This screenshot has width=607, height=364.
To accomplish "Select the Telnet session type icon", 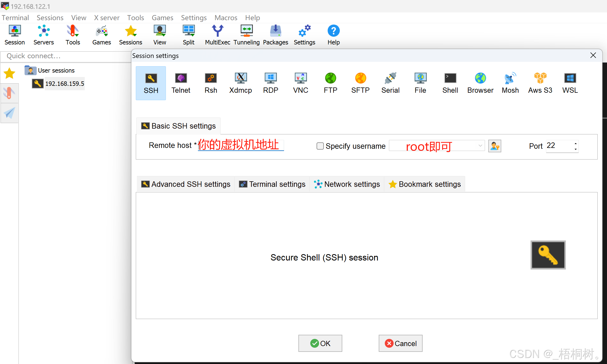I will [x=181, y=83].
